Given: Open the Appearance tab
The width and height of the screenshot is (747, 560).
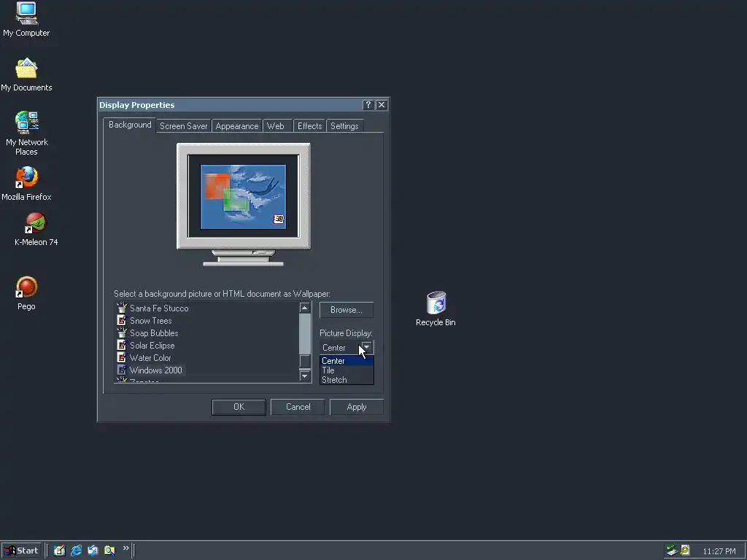Looking at the screenshot, I should [x=237, y=126].
